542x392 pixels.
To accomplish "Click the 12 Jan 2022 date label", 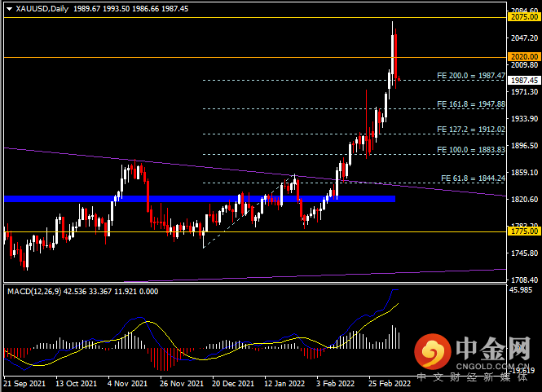I will click(x=284, y=383).
